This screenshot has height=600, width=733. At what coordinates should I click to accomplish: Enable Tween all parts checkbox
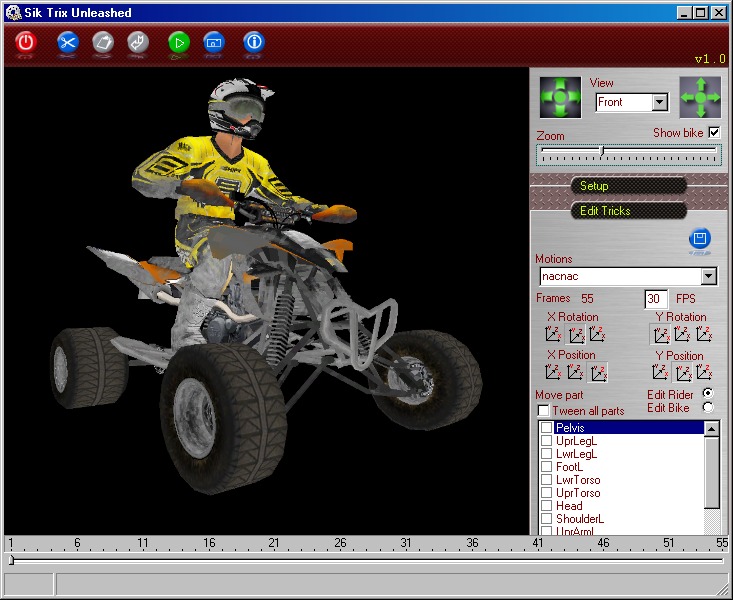[543, 411]
